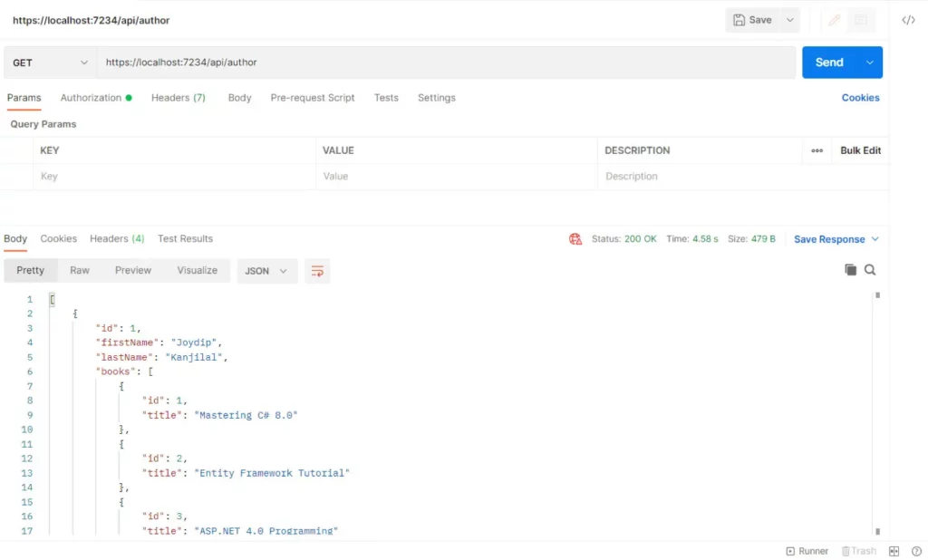Screen dimensions: 928x560
Task: Click the search response magnifier icon
Action: pos(870,270)
